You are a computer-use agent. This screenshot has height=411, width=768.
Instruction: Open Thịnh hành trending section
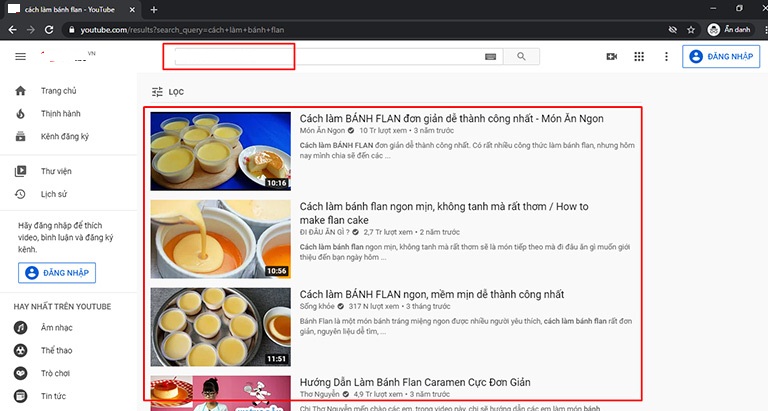click(x=60, y=113)
